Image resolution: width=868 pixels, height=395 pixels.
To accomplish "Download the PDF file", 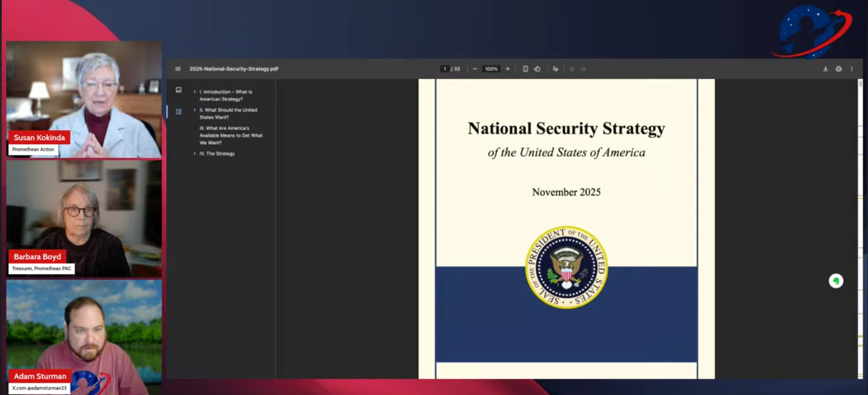I will pyautogui.click(x=825, y=69).
